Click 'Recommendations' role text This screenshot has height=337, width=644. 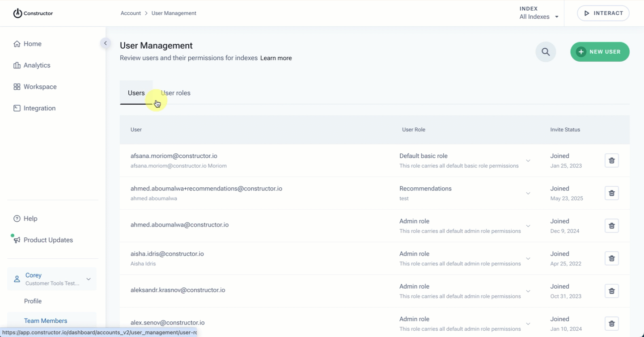tap(425, 189)
